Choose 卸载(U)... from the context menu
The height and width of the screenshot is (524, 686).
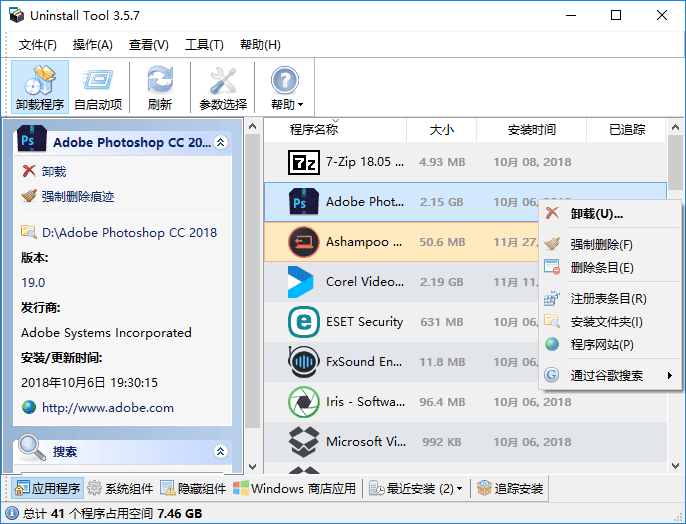click(610, 214)
